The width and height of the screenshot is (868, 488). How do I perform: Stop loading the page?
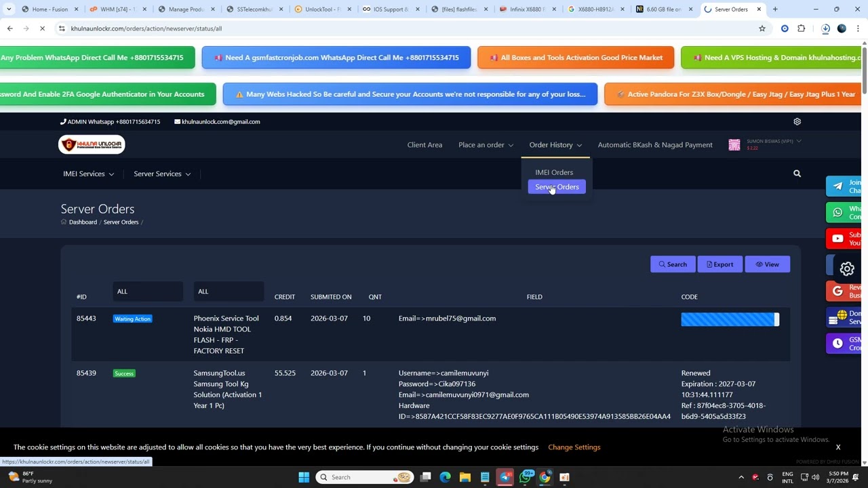tap(42, 28)
